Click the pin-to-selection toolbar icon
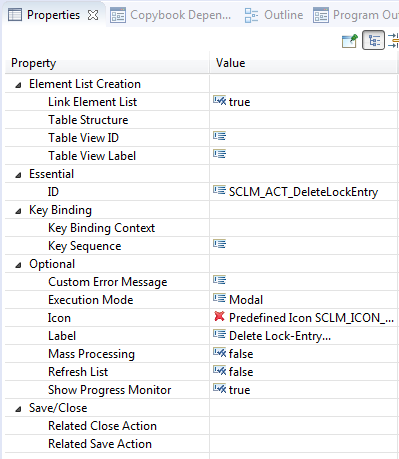Viewport: 399px width, 459px height. click(350, 41)
